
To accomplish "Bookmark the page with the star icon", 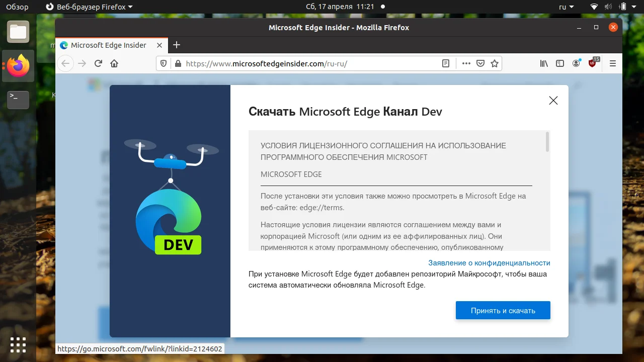I will coord(495,63).
